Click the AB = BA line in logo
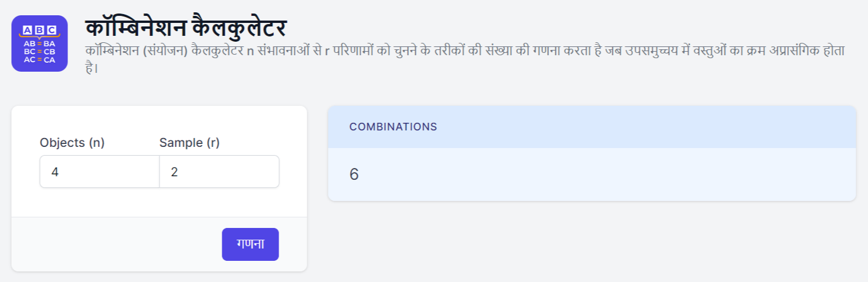 tap(39, 43)
